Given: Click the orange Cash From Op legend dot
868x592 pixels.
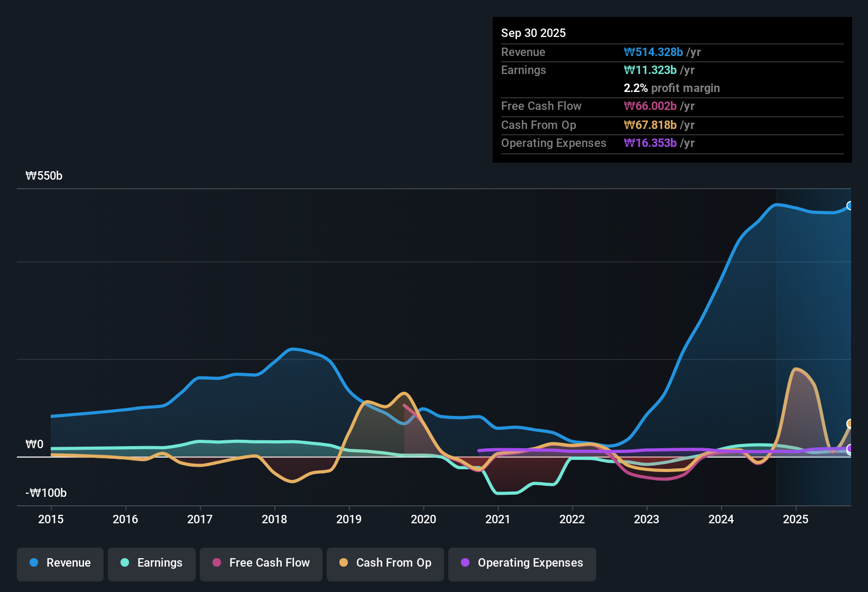Looking at the screenshot, I should pyautogui.click(x=344, y=563).
